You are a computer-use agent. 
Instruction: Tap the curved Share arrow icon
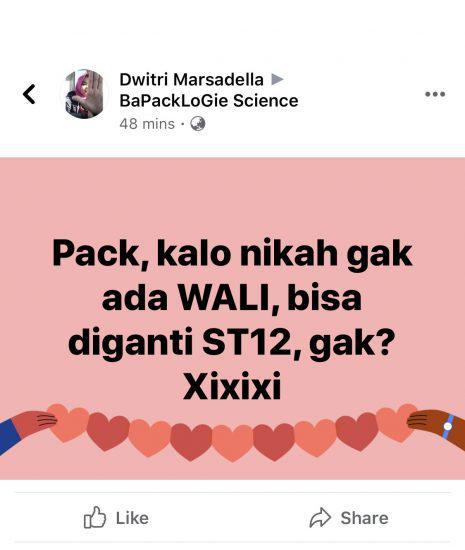(x=320, y=518)
